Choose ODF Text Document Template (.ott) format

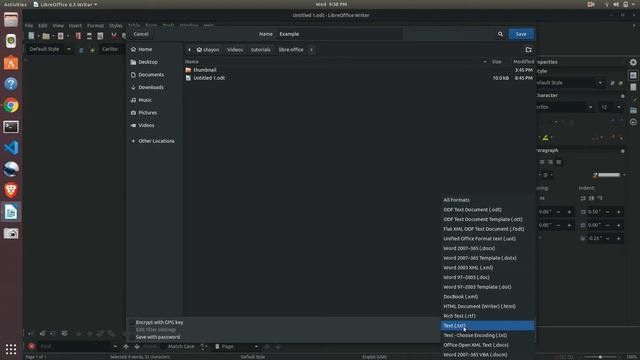(x=487, y=220)
